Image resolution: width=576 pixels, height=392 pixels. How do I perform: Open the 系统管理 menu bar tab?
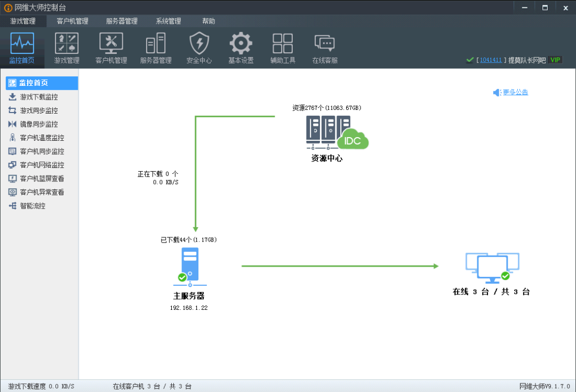pyautogui.click(x=168, y=21)
